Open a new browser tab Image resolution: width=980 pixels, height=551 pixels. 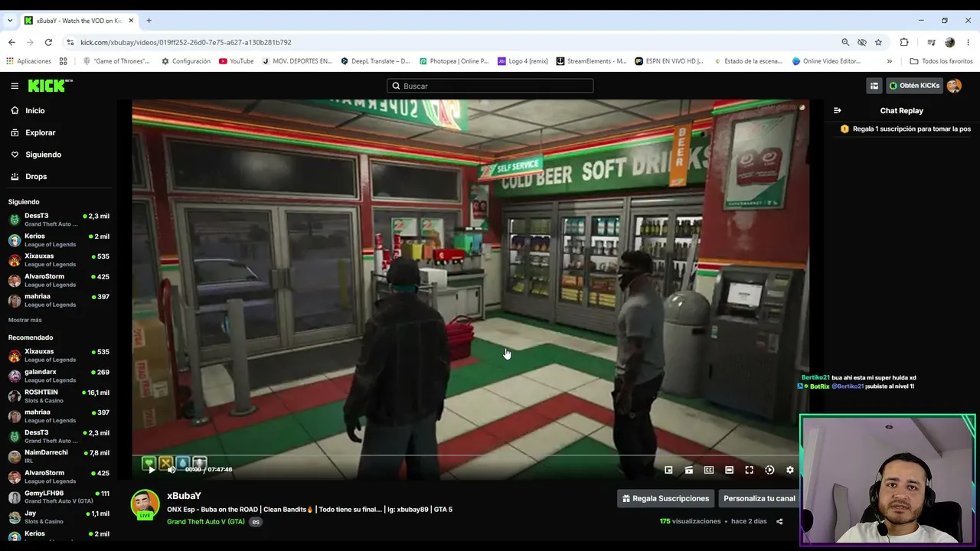point(149,21)
